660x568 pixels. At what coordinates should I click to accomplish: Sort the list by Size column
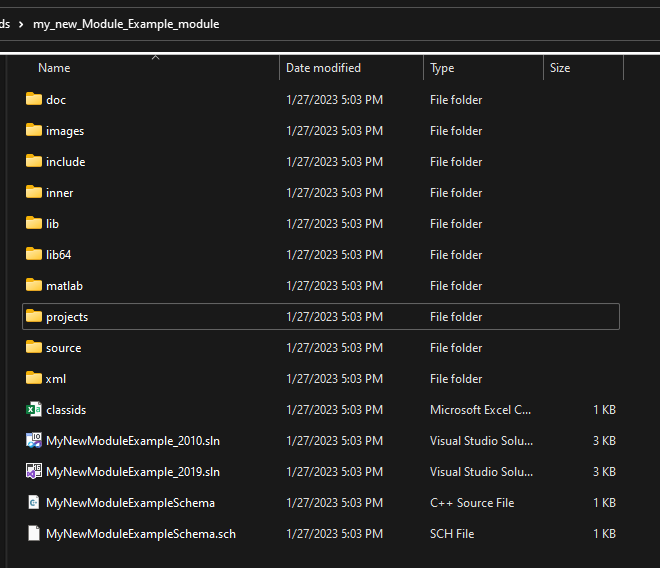click(x=560, y=68)
